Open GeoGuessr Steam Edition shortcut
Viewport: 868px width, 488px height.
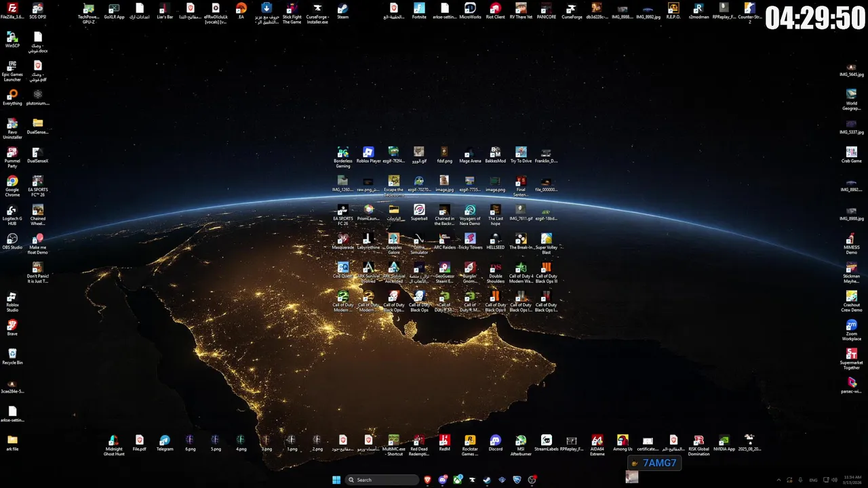445,272
